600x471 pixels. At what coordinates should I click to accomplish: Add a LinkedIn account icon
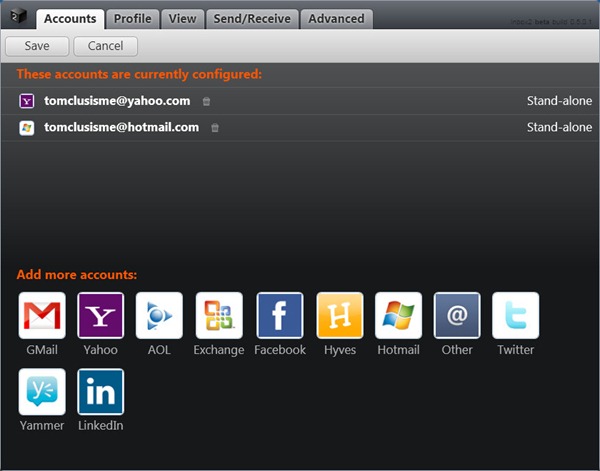click(x=101, y=391)
